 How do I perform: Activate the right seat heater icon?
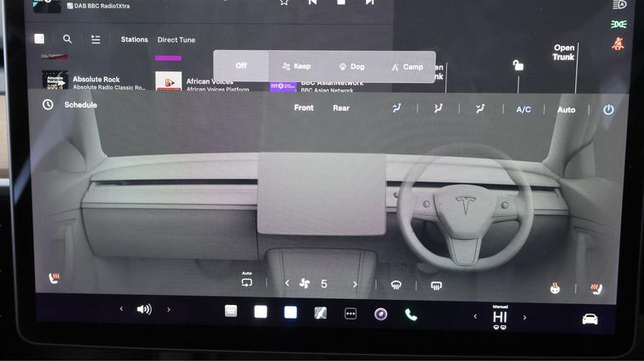click(x=596, y=289)
